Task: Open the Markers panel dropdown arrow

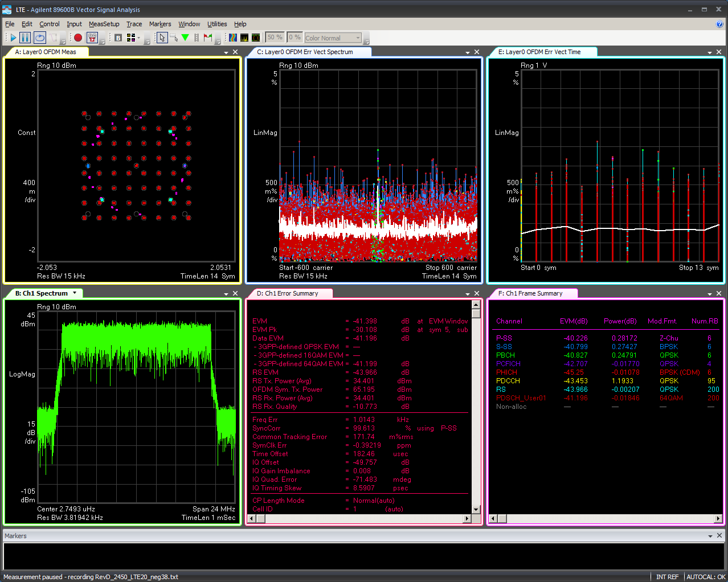Action: pyautogui.click(x=710, y=536)
